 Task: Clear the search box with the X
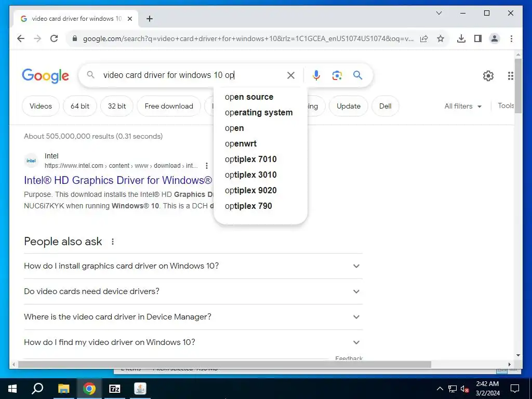pos(291,75)
